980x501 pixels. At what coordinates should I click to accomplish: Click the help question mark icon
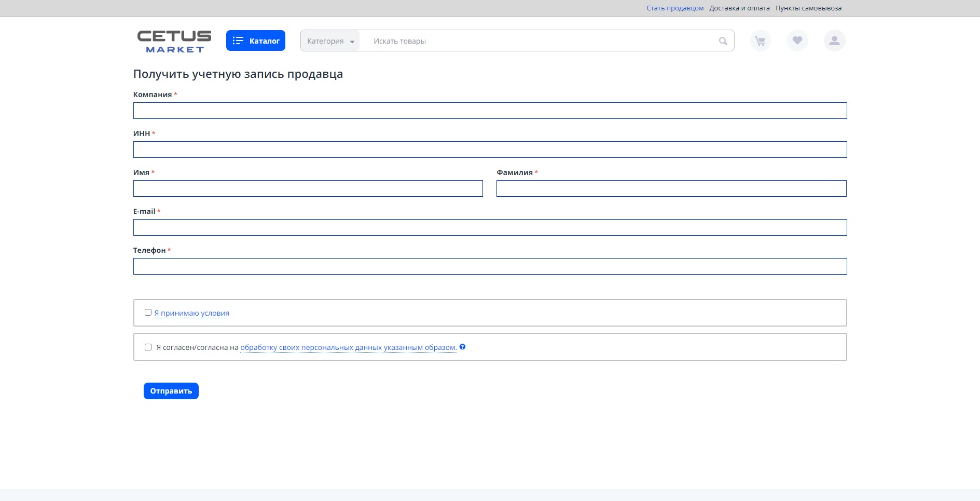pos(462,347)
